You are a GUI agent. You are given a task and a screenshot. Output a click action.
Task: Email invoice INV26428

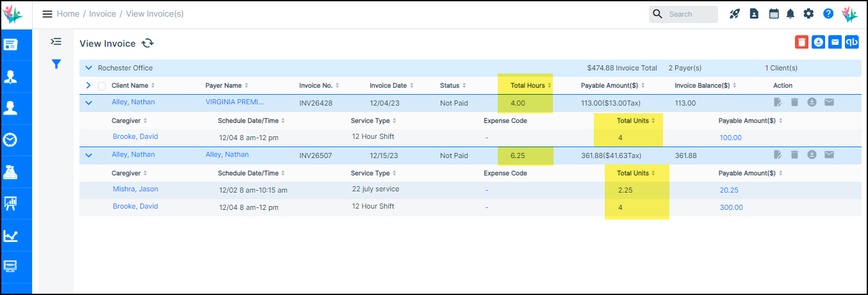click(829, 102)
